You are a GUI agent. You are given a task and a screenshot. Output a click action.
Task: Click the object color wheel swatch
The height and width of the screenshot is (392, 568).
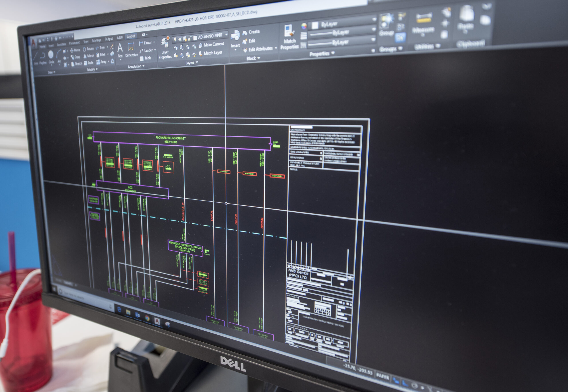tap(304, 26)
